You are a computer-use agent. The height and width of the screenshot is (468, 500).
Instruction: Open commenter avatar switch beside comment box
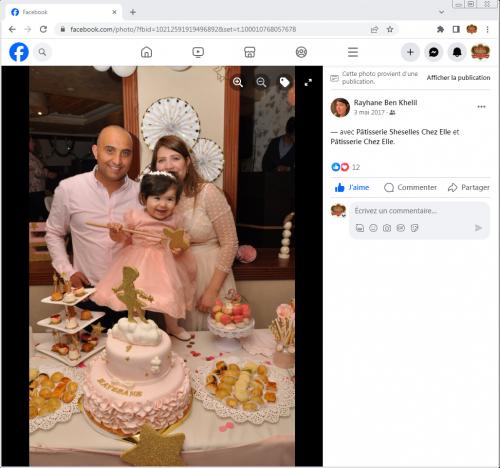(338, 211)
